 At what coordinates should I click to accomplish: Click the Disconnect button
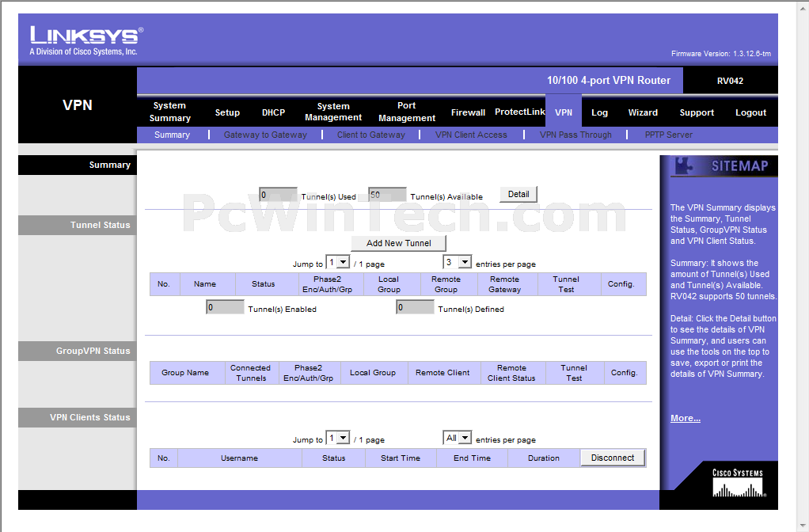tap(613, 458)
